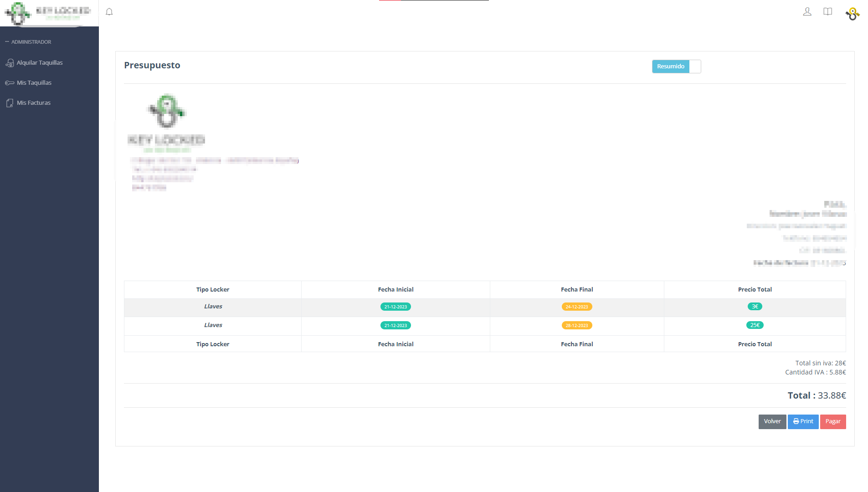
Task: Open the book documentation icon
Action: point(828,12)
